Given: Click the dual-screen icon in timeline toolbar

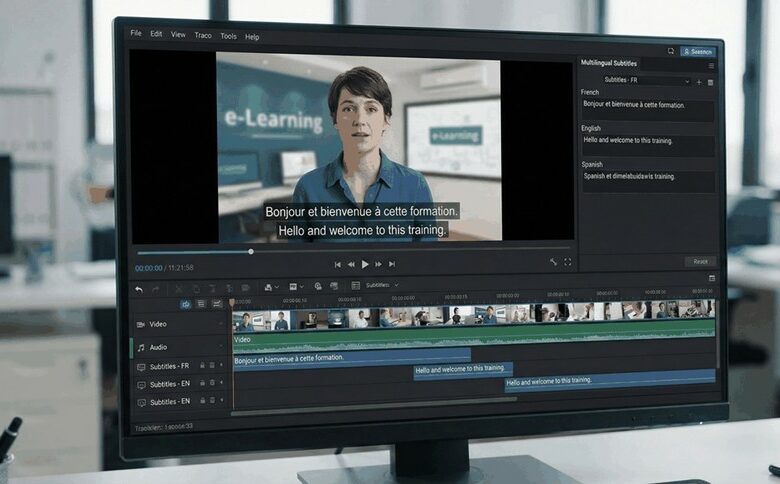Looking at the screenshot, I should pos(334,286).
